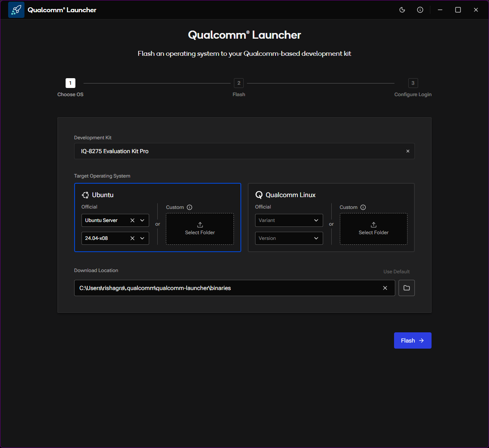
Task: Clear the 24.04-x08 version selection
Action: 132,238
